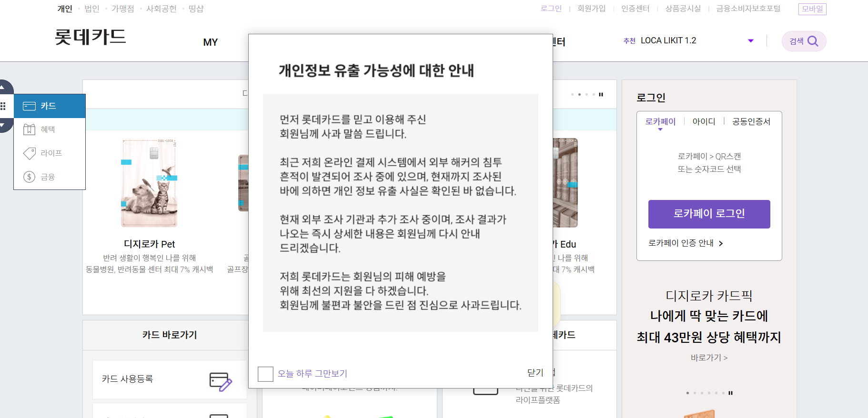Open 상품공시실 link
This screenshot has width=868, height=418.
[x=683, y=9]
